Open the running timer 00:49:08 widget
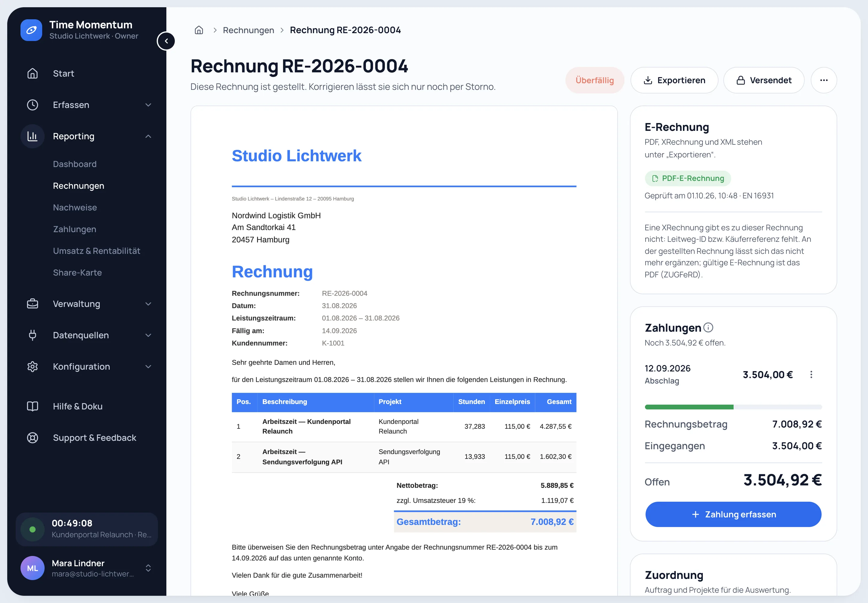This screenshot has height=603, width=868. [87, 529]
